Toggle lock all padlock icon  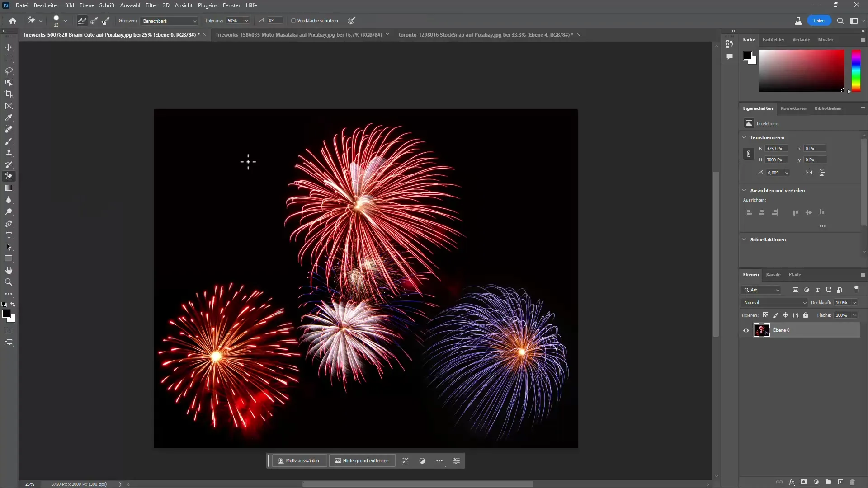pos(806,315)
